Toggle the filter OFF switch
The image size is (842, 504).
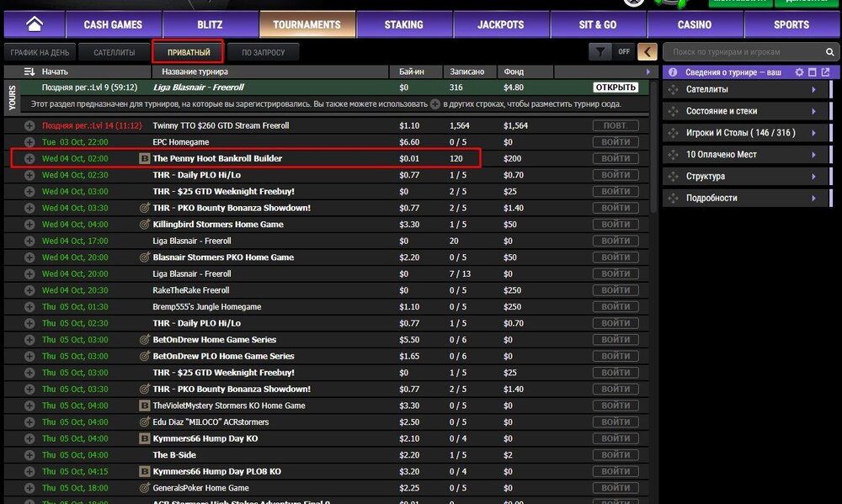tap(624, 52)
